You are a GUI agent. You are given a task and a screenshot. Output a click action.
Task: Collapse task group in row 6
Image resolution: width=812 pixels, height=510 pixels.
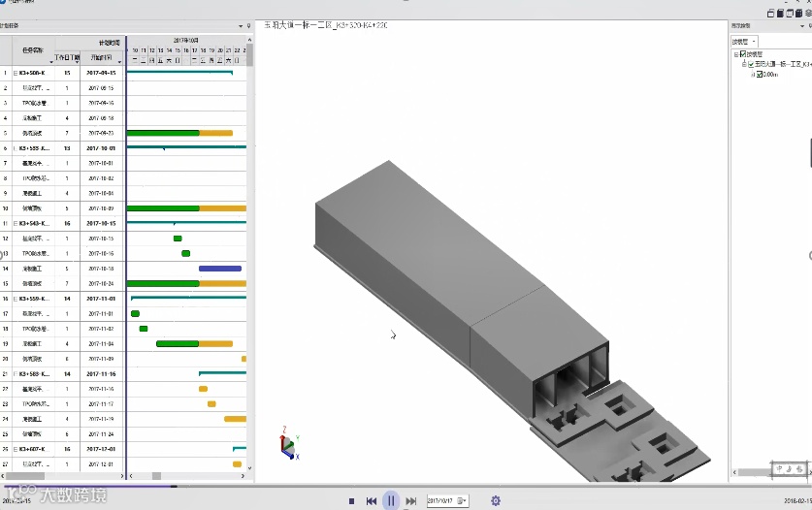15,148
